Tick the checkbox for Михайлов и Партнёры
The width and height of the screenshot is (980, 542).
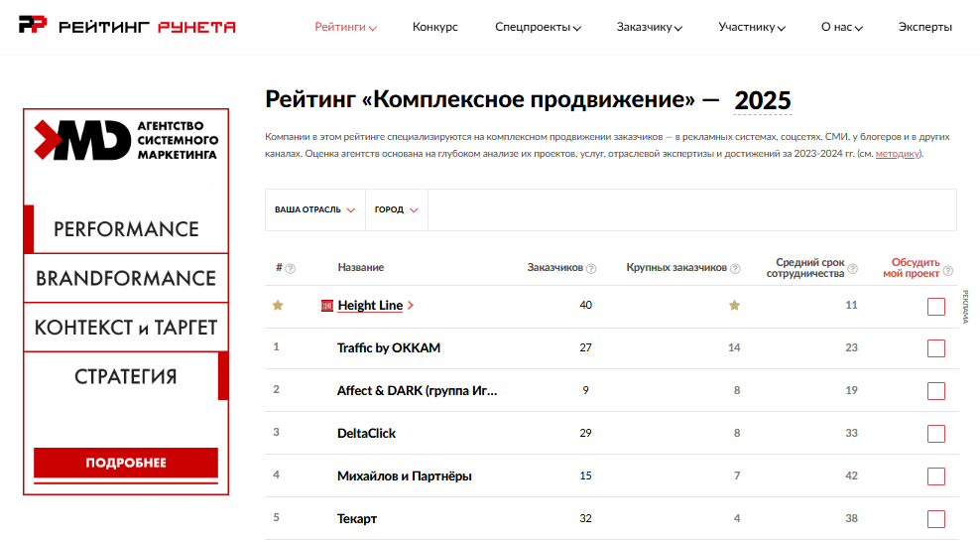pyautogui.click(x=936, y=476)
